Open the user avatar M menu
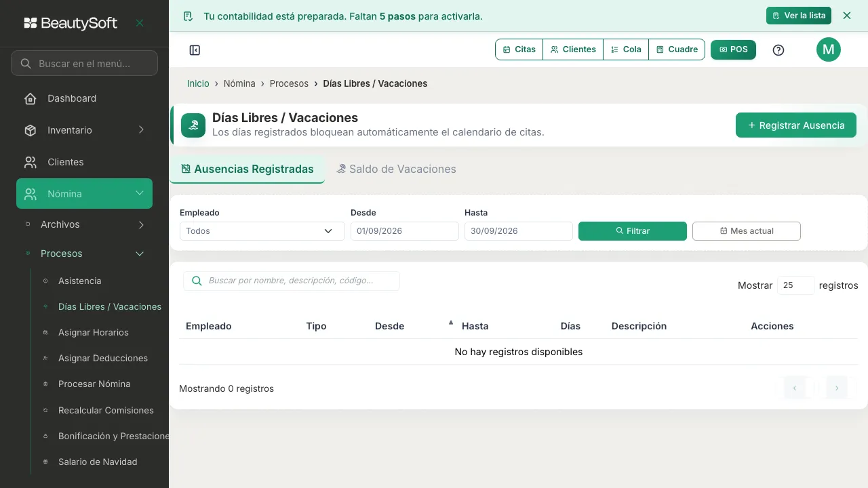 (x=829, y=49)
